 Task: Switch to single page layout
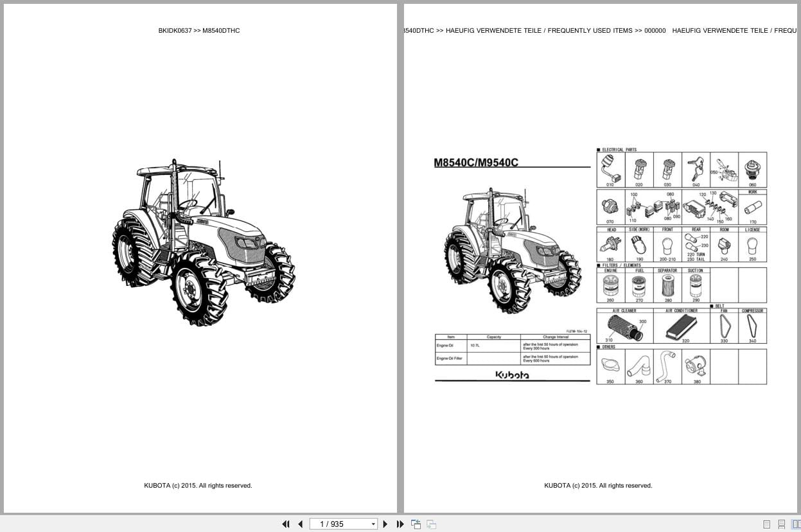[767, 524]
